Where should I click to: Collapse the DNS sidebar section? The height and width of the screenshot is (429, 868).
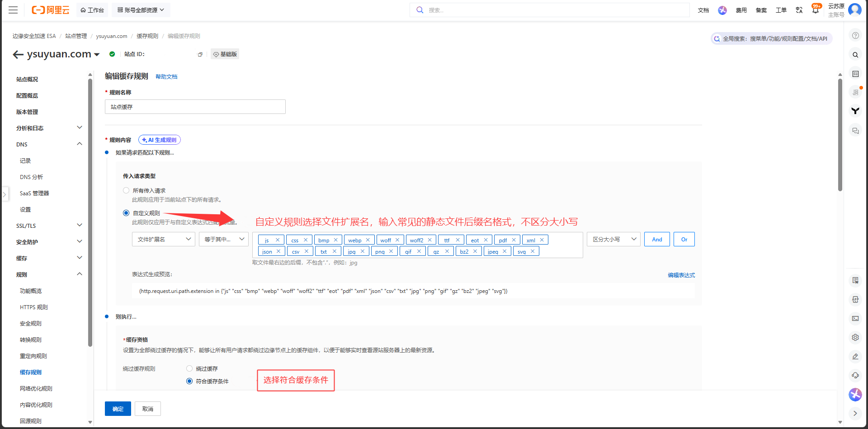click(80, 144)
